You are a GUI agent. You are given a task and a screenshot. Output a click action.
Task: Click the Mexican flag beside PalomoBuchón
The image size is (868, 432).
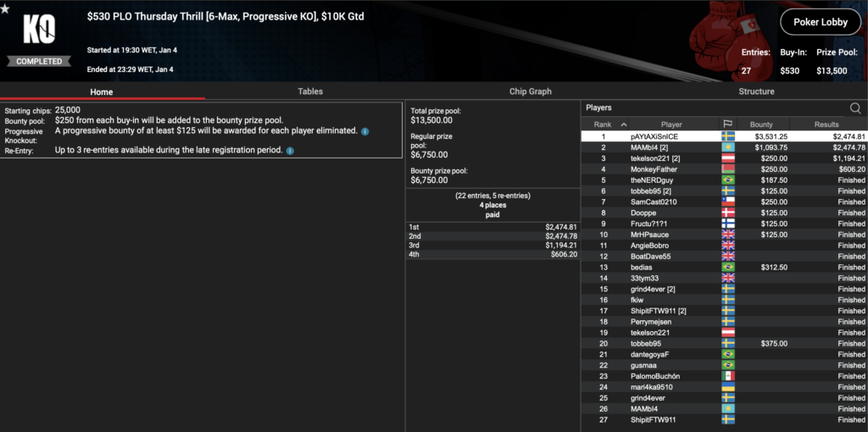(727, 376)
